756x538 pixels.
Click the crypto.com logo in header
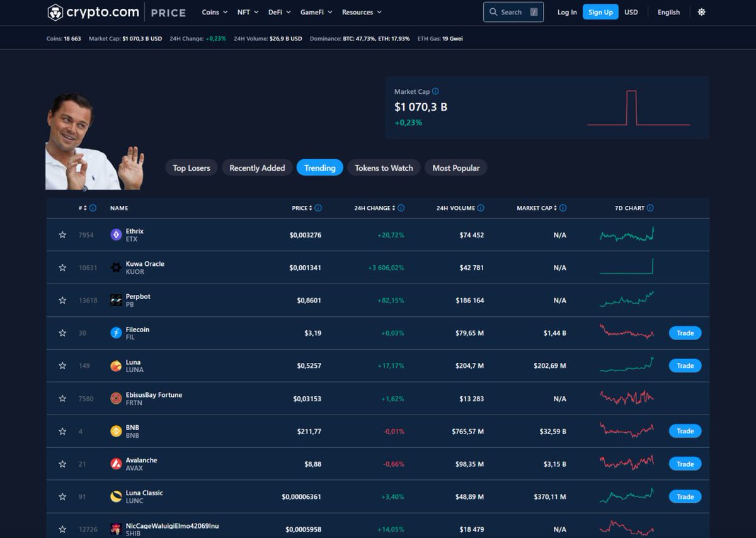pyautogui.click(x=93, y=12)
